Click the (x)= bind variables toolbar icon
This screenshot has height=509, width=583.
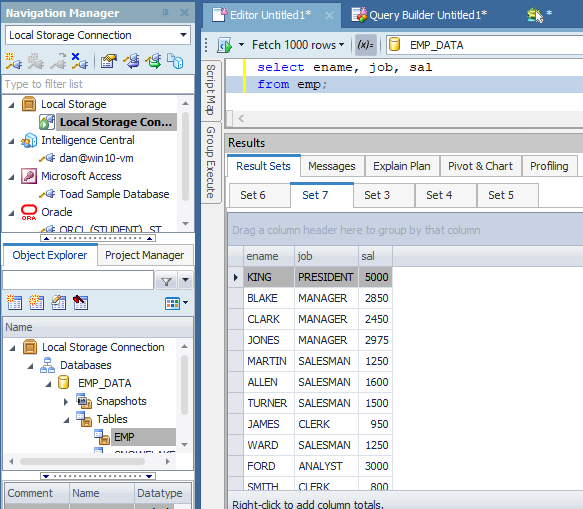click(365, 45)
